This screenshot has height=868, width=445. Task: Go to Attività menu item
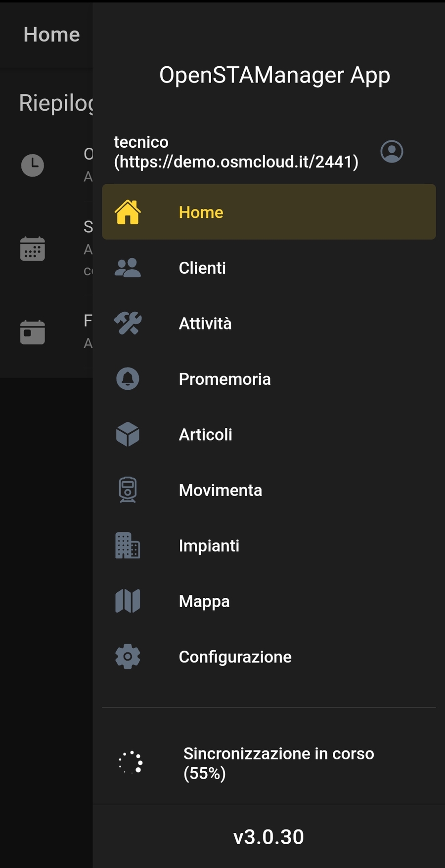[x=205, y=324]
